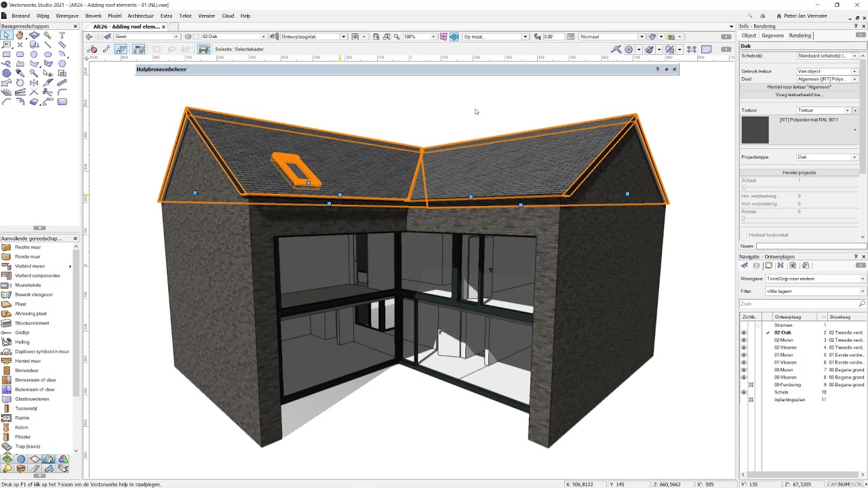Select the arrow Selection tool
This screenshot has width=868, height=488.
click(6, 35)
